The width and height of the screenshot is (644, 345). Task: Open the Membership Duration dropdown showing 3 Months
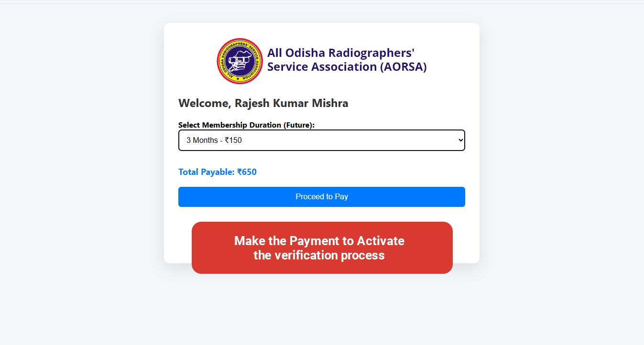click(x=321, y=140)
